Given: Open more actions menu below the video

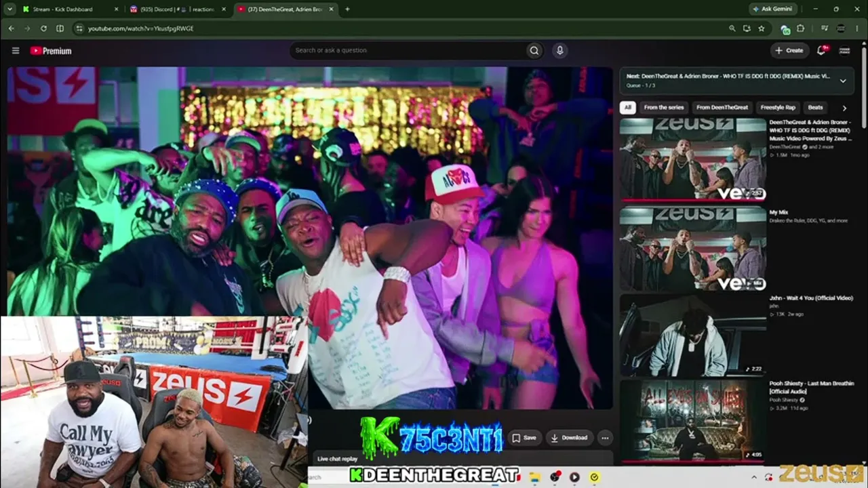Looking at the screenshot, I should coord(605,438).
